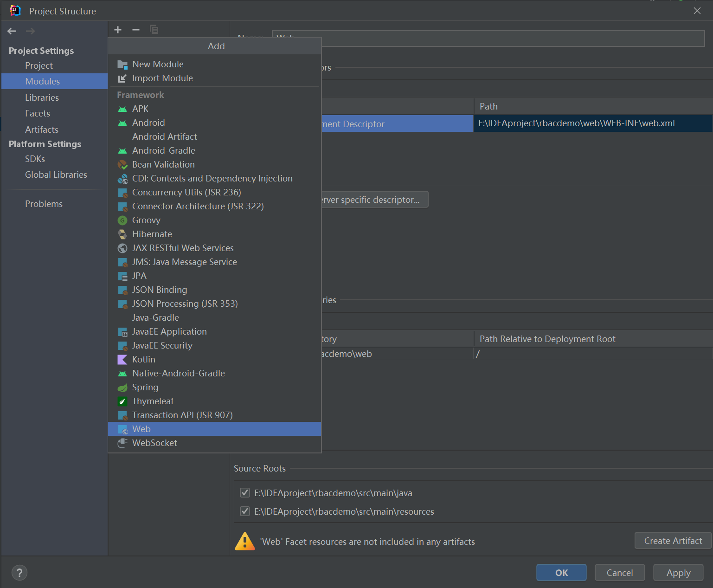Choose New Module from Add menu
Viewport: 713px width, 588px height.
coord(215,65)
